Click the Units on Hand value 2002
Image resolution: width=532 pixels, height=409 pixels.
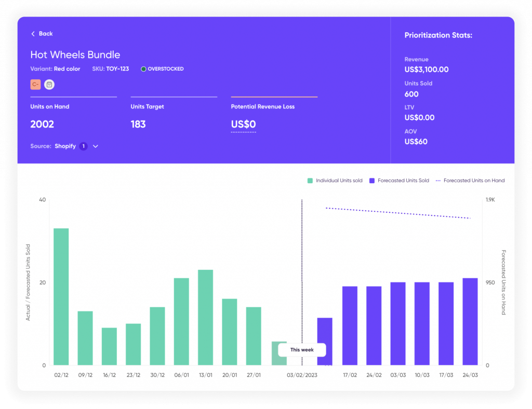click(x=42, y=125)
